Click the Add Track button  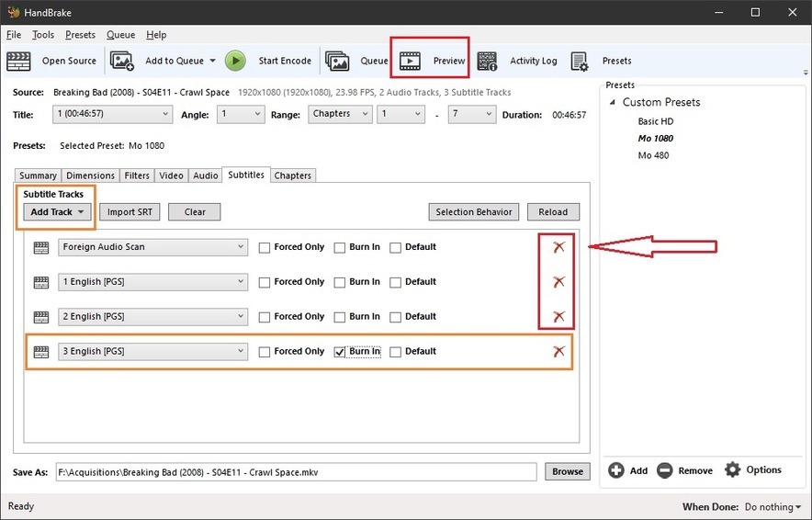(x=57, y=212)
